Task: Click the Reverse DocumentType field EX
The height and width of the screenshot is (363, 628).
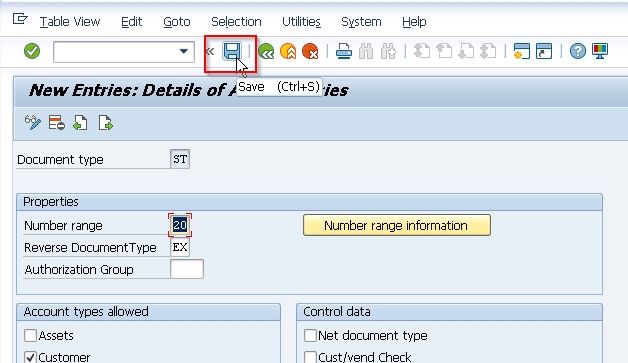Action: click(180, 247)
